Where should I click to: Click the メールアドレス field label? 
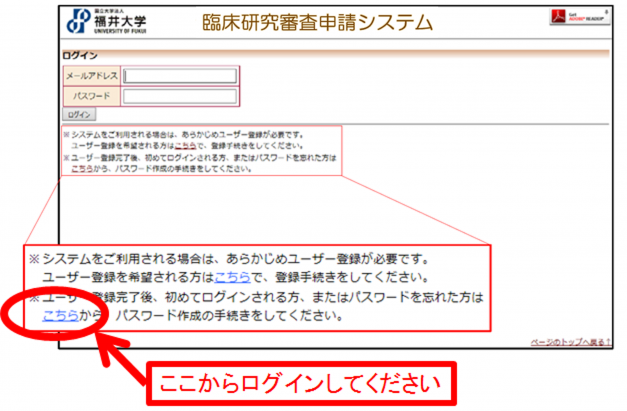(92, 76)
